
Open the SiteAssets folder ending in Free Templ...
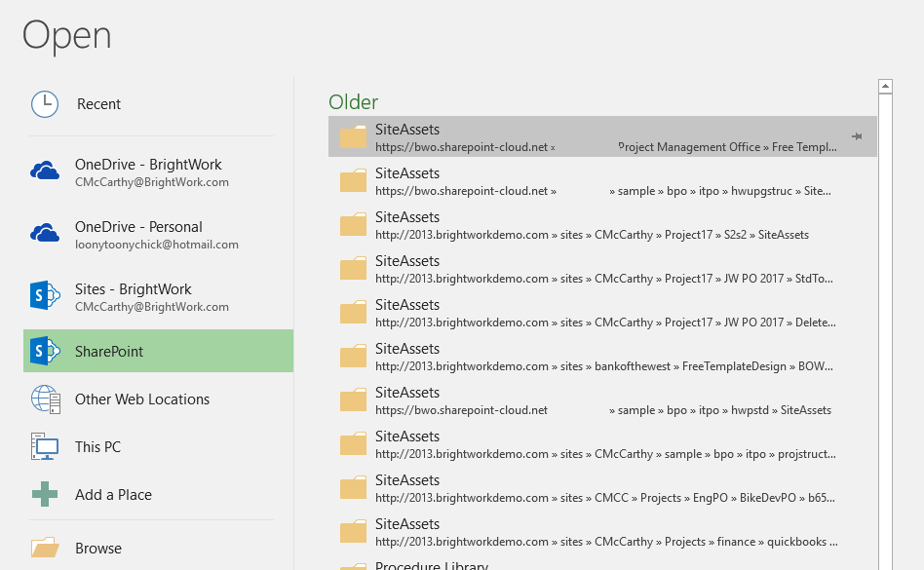coord(602,136)
